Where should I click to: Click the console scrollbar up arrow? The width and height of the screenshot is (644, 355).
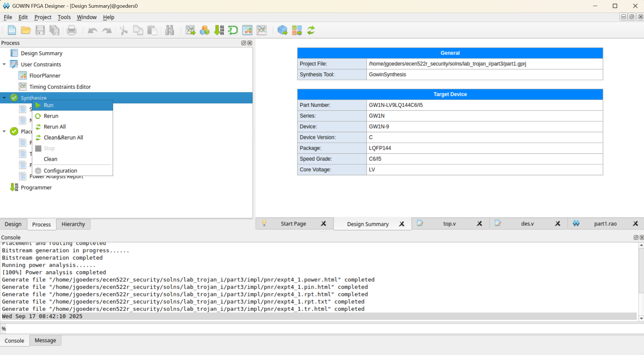[x=641, y=245]
